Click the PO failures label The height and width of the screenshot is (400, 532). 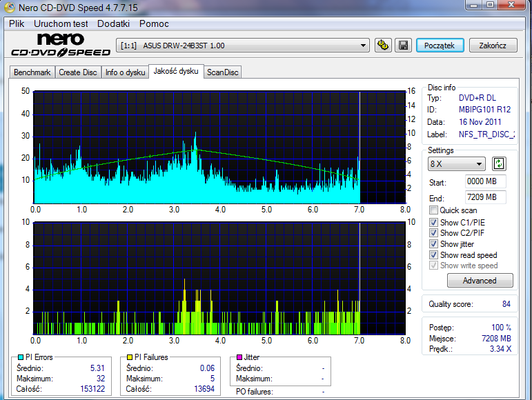point(255,392)
